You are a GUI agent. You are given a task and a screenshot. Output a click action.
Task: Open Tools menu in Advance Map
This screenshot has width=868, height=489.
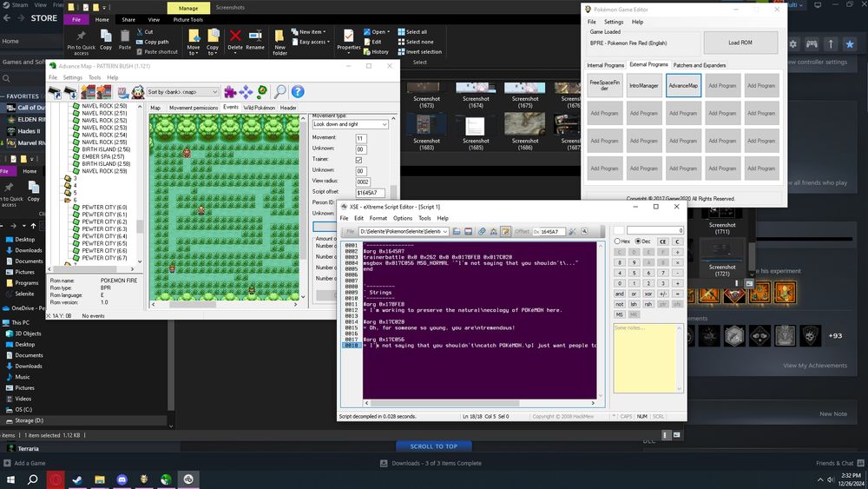click(95, 77)
